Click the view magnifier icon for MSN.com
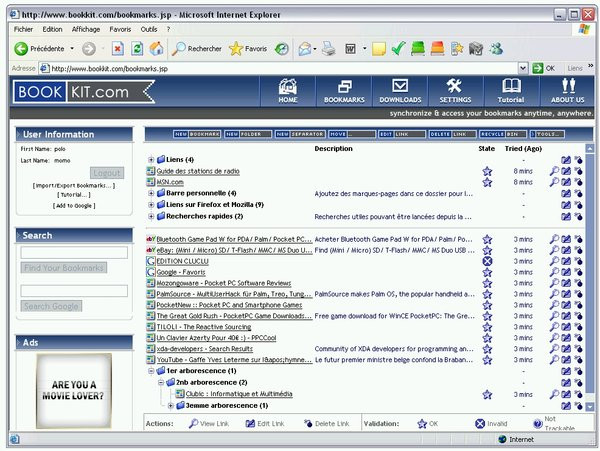This screenshot has height=451, width=600. pos(554,182)
